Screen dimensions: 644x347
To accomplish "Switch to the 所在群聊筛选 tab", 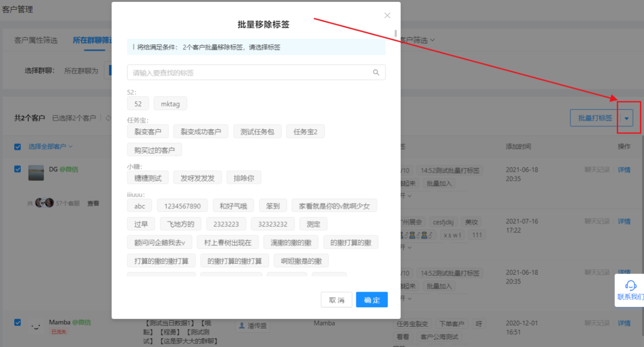I will point(92,40).
